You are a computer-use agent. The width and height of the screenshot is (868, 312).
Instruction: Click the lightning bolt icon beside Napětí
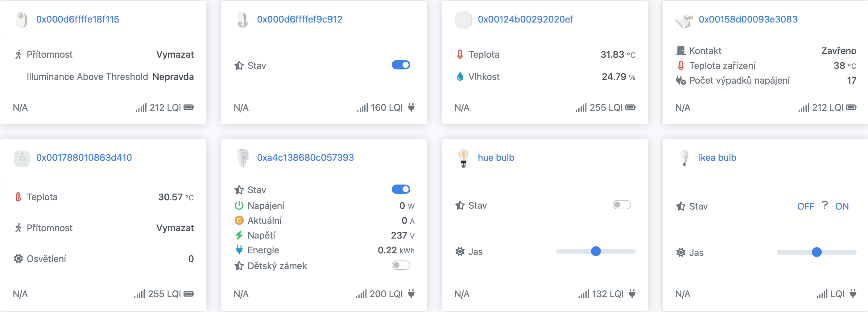click(x=239, y=235)
